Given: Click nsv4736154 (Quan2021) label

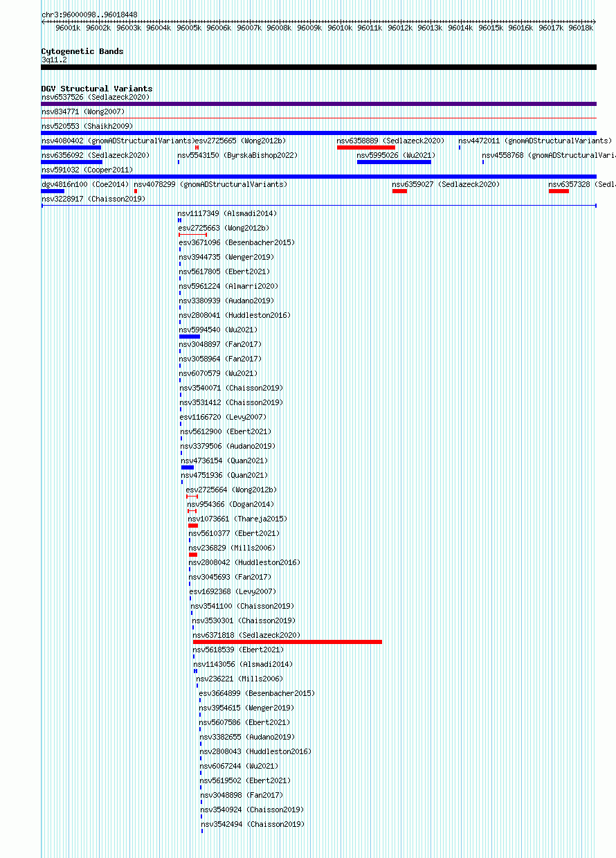Looking at the screenshot, I should click(x=224, y=461).
